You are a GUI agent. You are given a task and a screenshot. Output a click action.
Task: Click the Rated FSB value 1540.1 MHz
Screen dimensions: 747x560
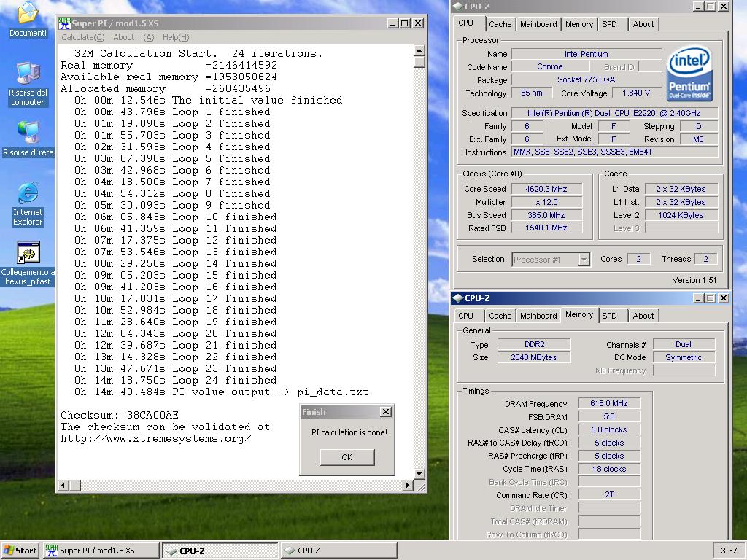click(546, 228)
